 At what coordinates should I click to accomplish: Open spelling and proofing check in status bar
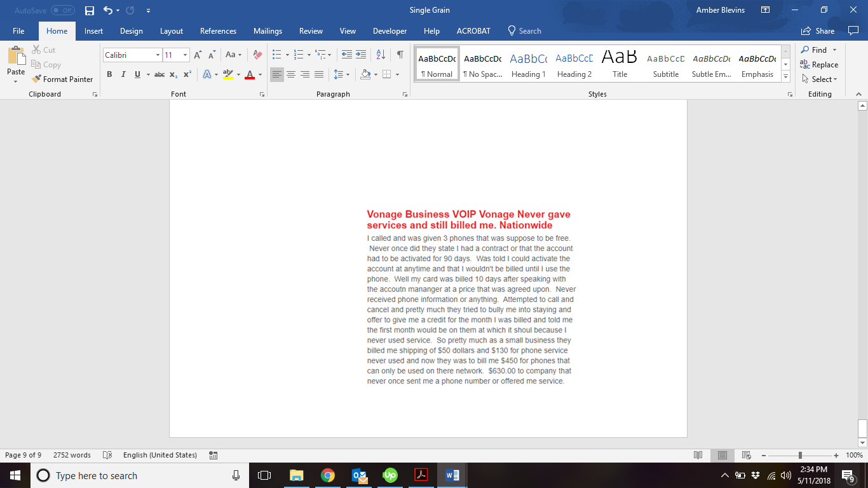click(107, 455)
